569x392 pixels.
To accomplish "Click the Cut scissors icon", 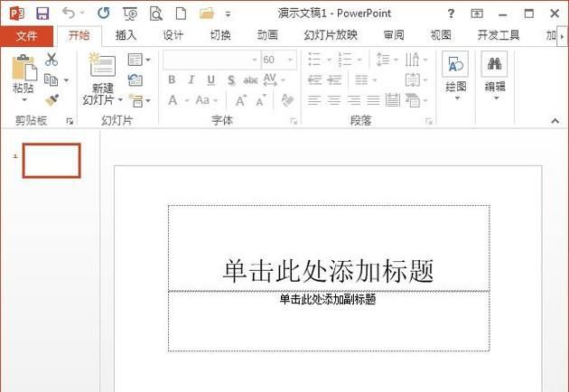I will pos(51,60).
